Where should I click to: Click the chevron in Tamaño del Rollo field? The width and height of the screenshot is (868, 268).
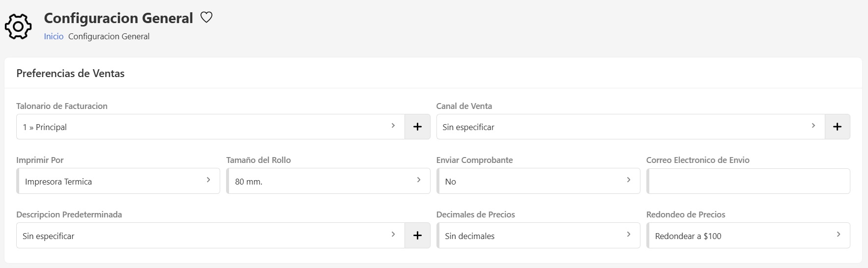pos(419,180)
